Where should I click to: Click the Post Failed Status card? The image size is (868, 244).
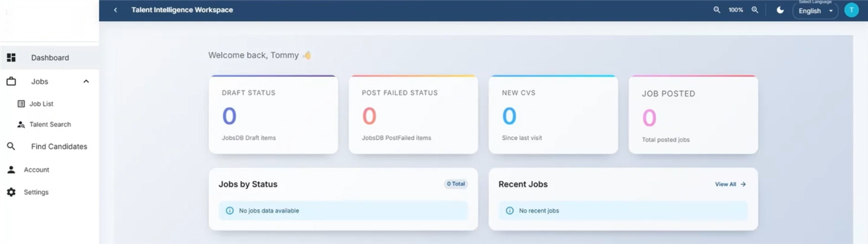(x=413, y=115)
